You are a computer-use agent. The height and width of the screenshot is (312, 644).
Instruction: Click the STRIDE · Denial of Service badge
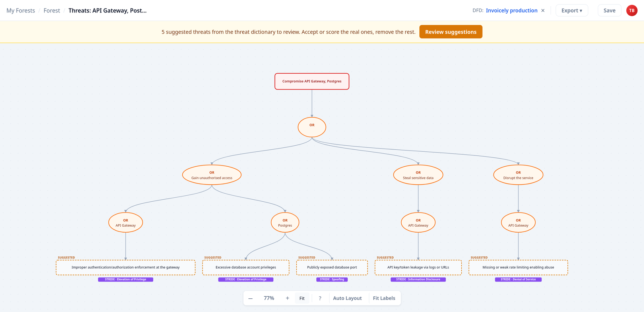[x=518, y=279]
